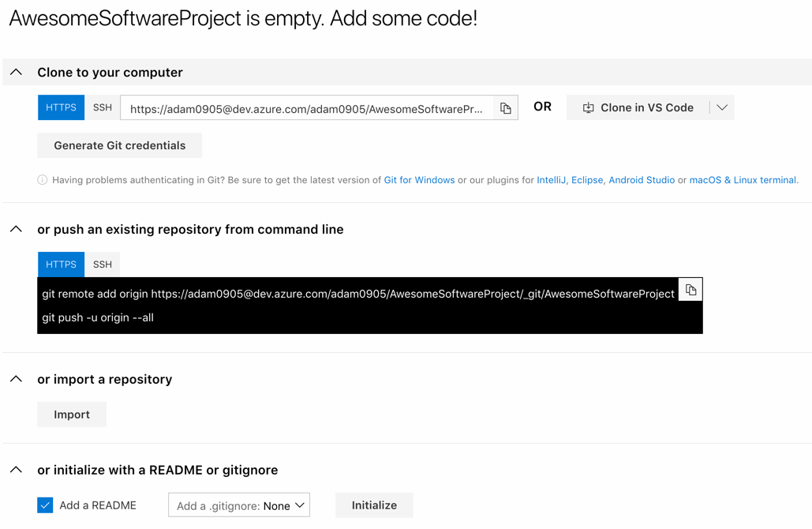
Task: Switch to SSH in the push commands section
Action: pos(102,264)
